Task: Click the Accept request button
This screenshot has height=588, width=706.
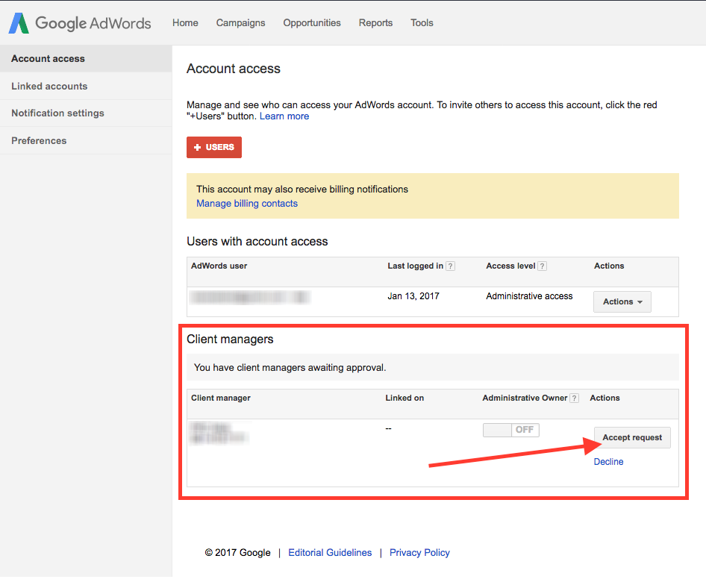Action: pyautogui.click(x=632, y=437)
